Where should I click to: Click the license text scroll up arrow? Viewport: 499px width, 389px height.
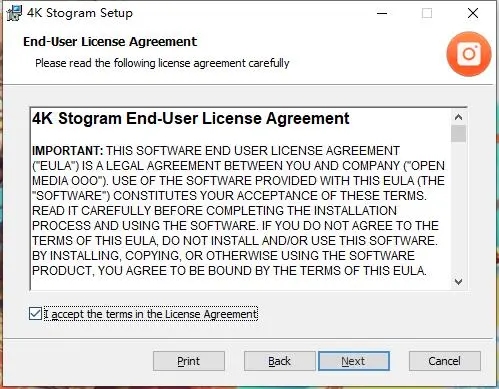(x=458, y=117)
